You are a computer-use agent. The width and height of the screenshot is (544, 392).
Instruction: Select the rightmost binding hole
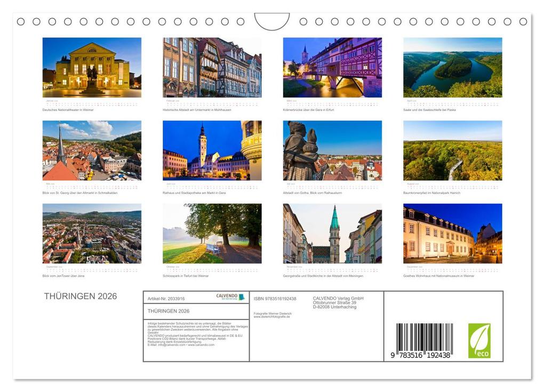point(522,23)
